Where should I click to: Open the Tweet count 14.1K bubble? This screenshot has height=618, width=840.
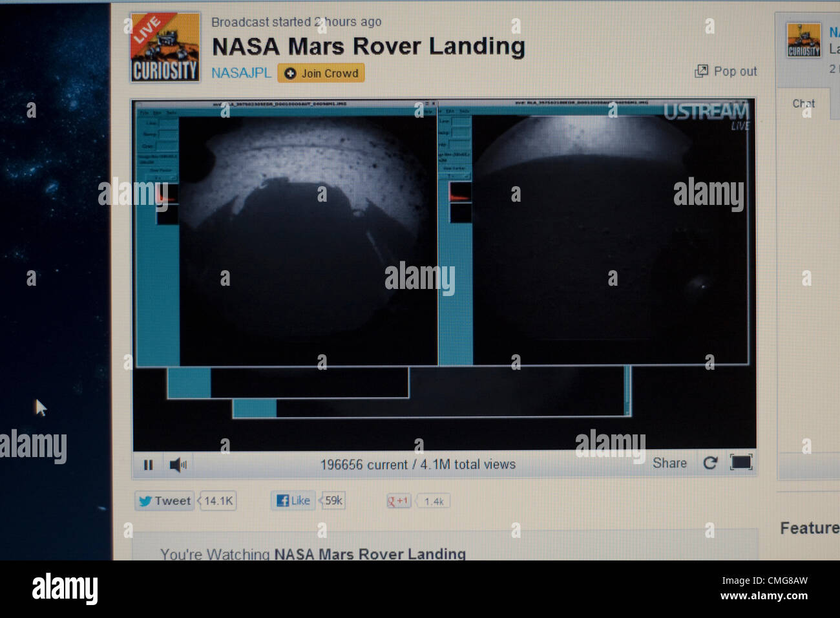coord(218,501)
